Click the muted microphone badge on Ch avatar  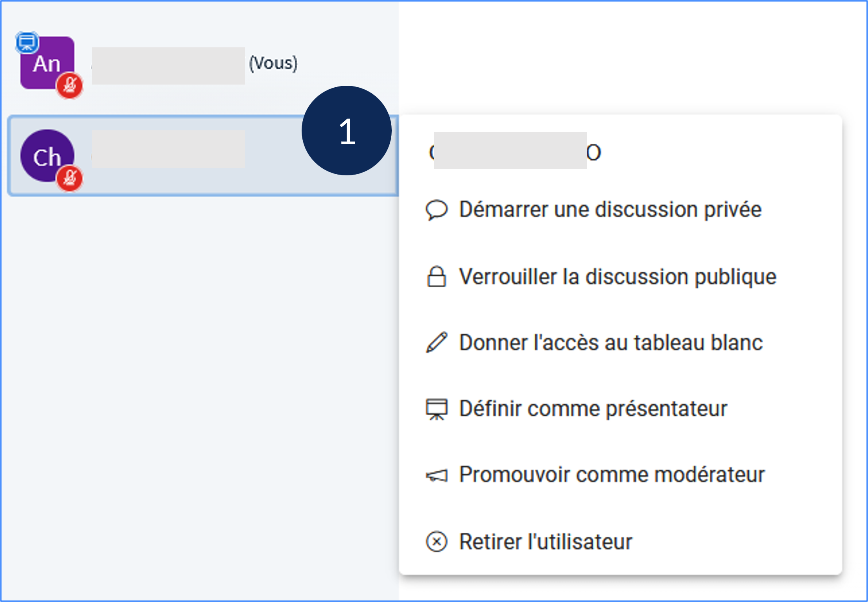(x=70, y=178)
